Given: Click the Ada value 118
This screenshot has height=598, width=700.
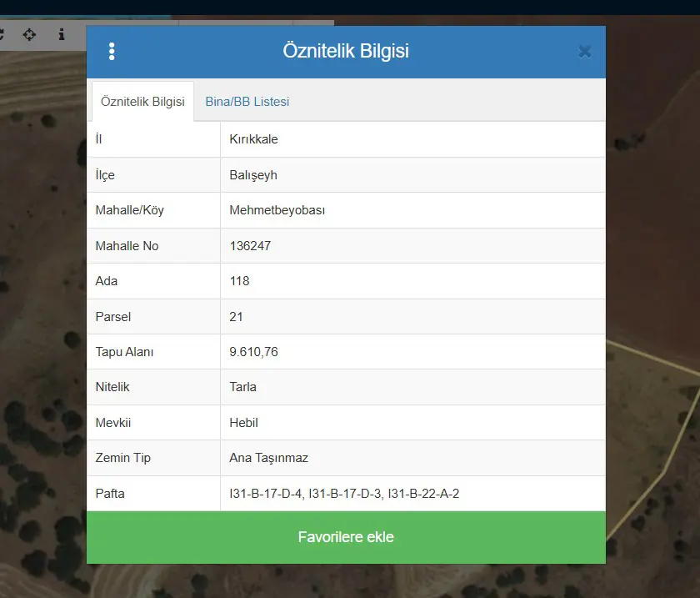Looking at the screenshot, I should [239, 281].
